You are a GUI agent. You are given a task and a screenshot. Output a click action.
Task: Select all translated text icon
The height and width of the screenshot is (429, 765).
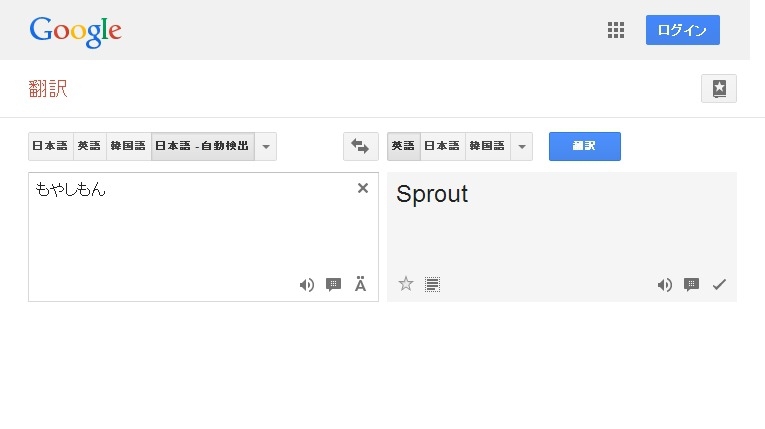click(432, 284)
